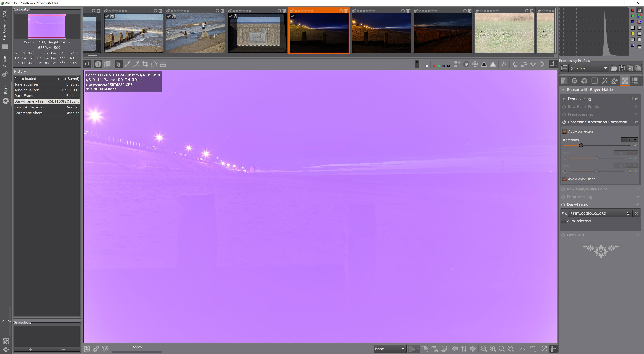Click the white balance picker eyedropper
This screenshot has width=644, height=354.
[x=127, y=64]
